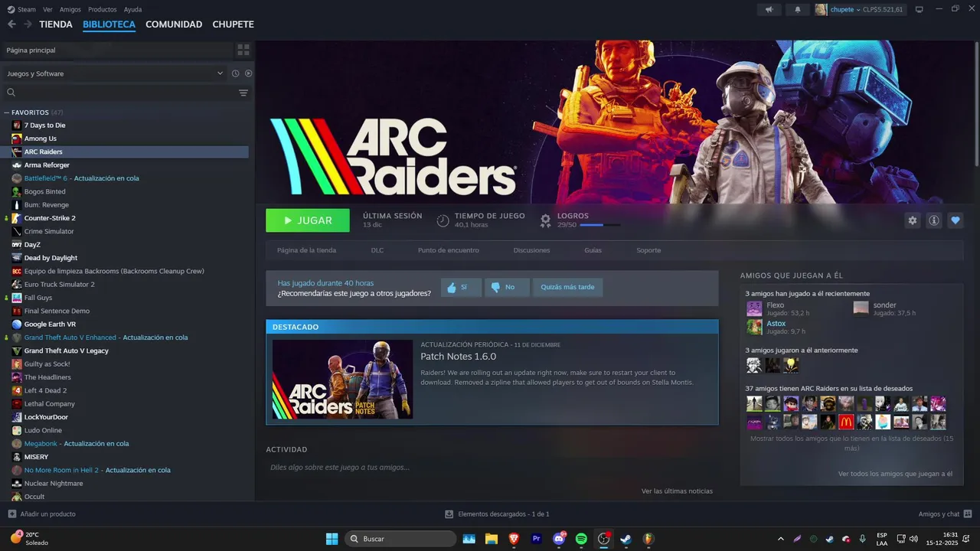Switch to Big Picture mode monitor icon
The width and height of the screenshot is (980, 551).
[x=919, y=9]
